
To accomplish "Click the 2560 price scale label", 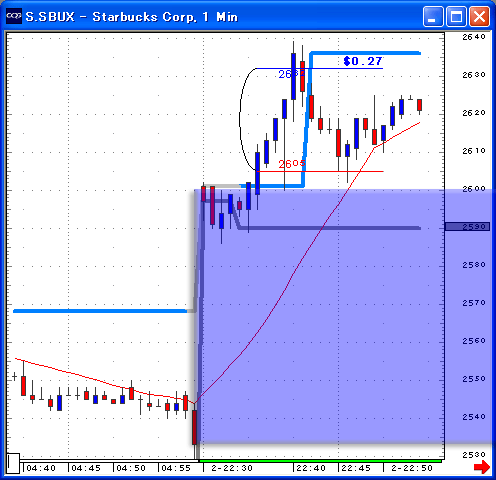I will tap(474, 341).
